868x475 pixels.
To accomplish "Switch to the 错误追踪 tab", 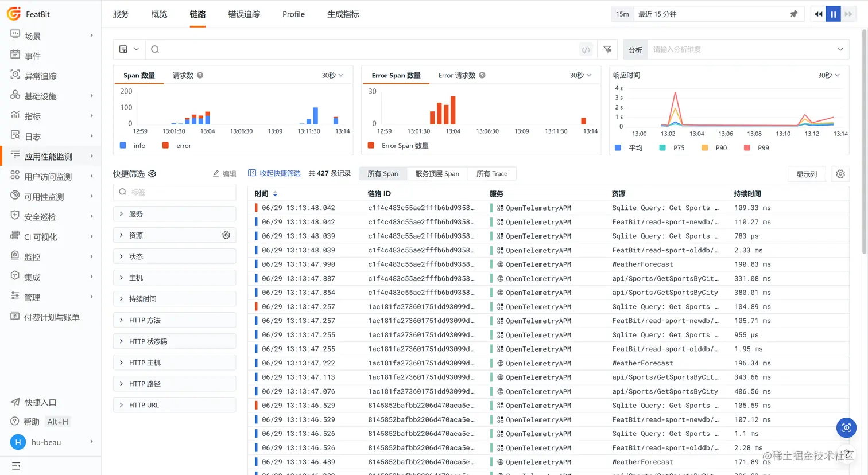I will [244, 14].
